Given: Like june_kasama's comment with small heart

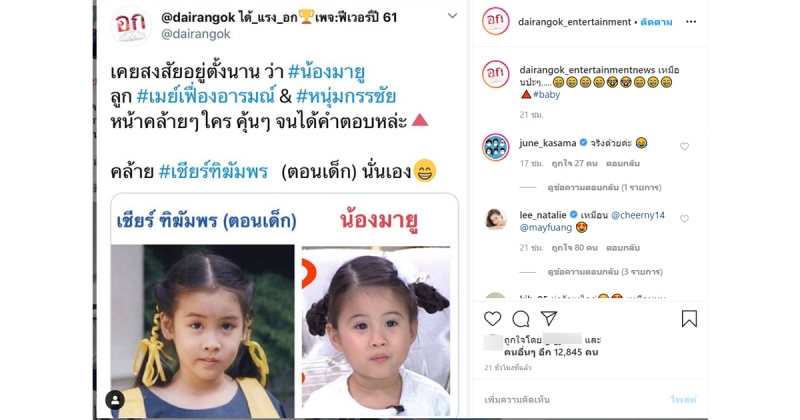Looking at the screenshot, I should (x=684, y=146).
